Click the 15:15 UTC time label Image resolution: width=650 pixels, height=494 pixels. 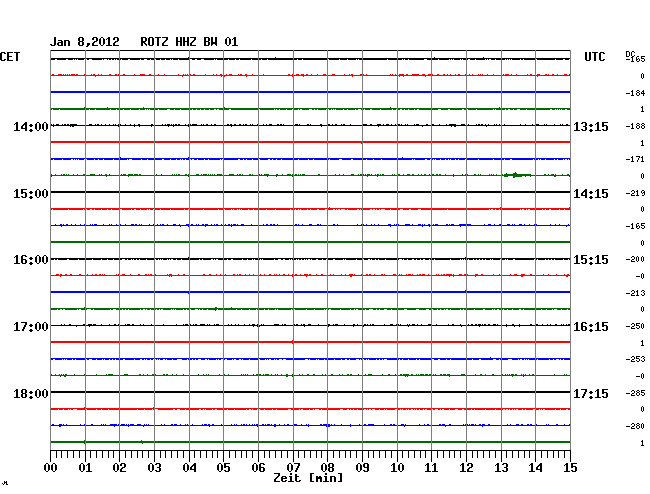click(591, 260)
